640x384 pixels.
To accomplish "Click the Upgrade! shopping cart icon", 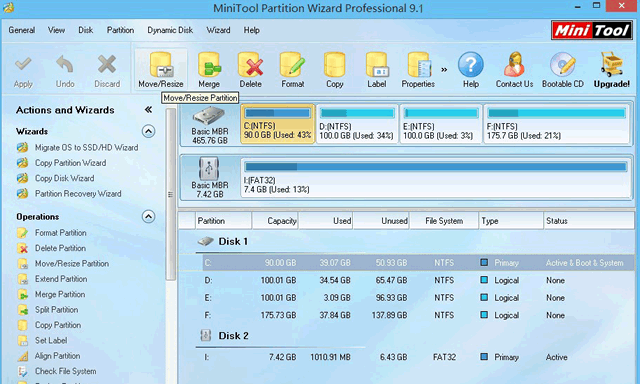I will 611,64.
